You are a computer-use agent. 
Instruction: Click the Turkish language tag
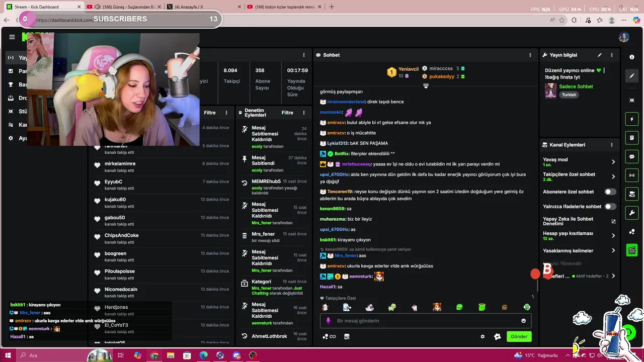pyautogui.click(x=569, y=95)
